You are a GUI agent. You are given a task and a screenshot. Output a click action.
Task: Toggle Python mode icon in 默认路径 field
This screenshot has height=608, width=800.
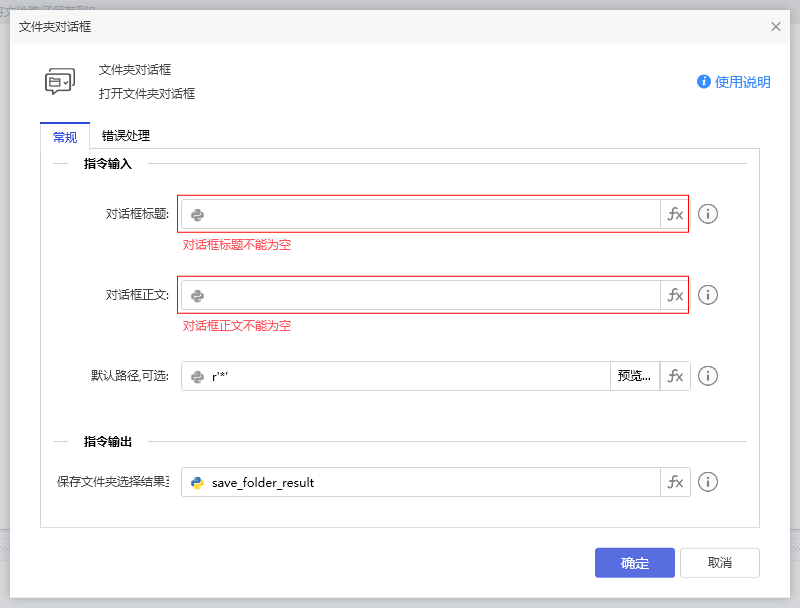tap(198, 376)
